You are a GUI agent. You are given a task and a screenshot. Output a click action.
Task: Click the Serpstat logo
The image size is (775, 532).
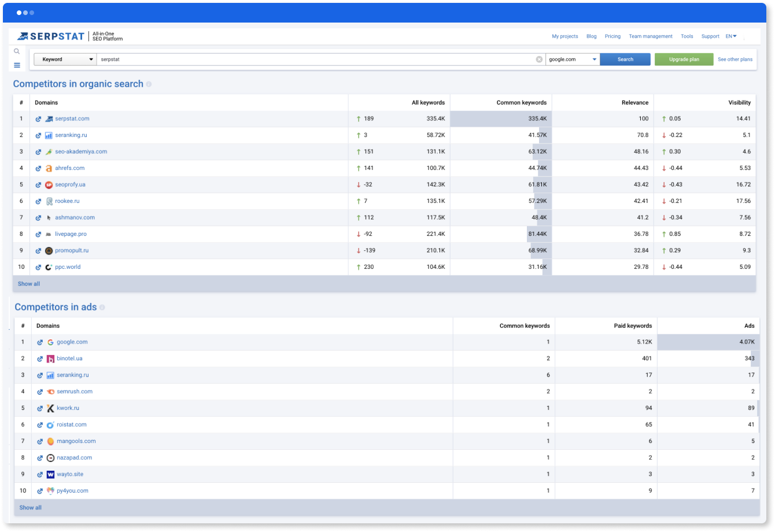[51, 36]
